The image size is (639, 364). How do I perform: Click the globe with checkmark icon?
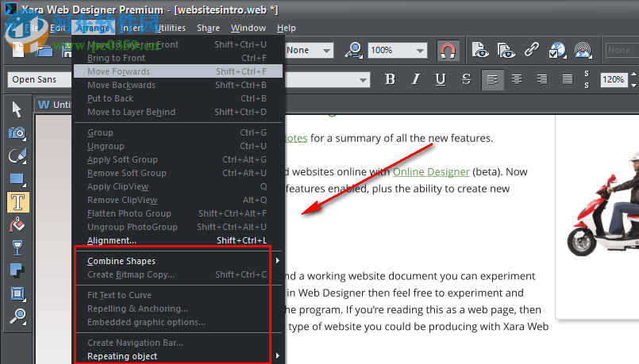pyautogui.click(x=557, y=51)
